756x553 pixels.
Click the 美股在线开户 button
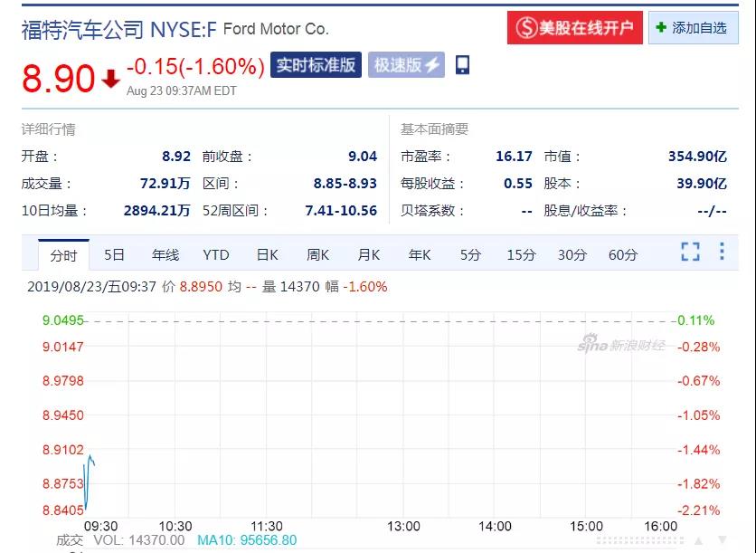[x=575, y=28]
